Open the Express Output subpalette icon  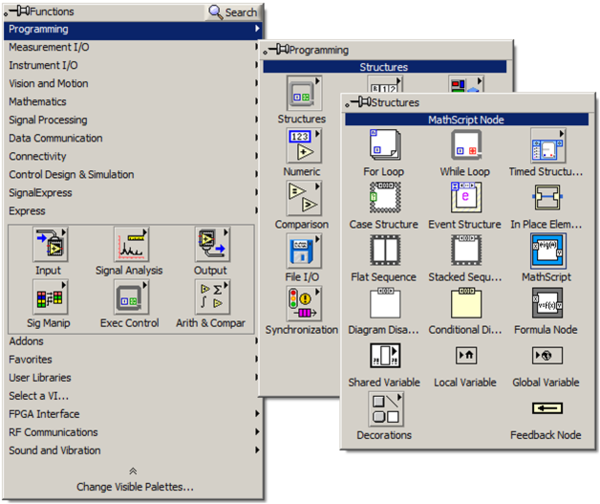[212, 245]
